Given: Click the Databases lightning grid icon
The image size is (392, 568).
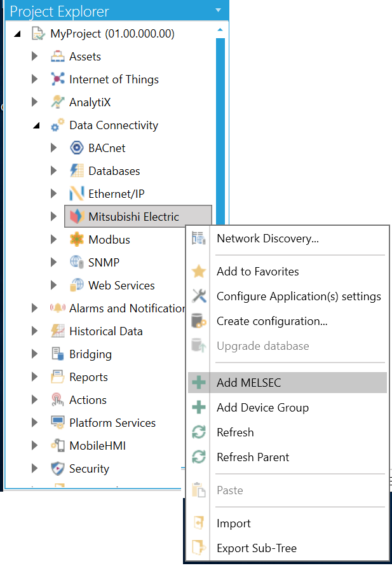Looking at the screenshot, I should 77,170.
